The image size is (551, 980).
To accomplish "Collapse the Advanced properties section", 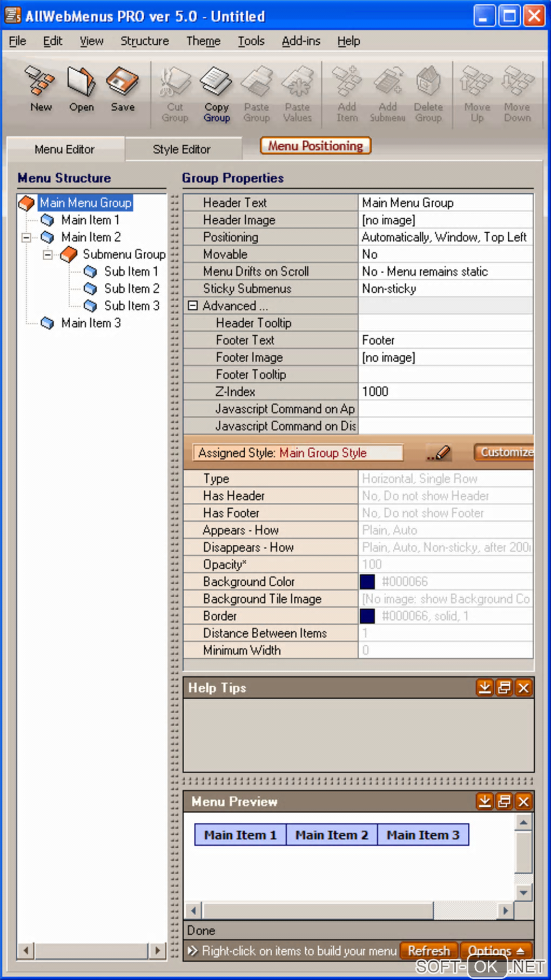I will 192,306.
